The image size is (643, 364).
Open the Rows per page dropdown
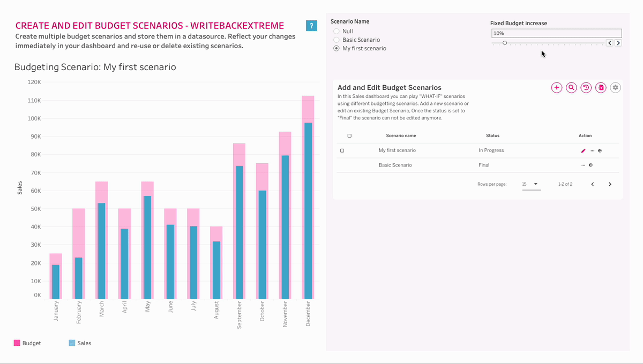(x=531, y=184)
